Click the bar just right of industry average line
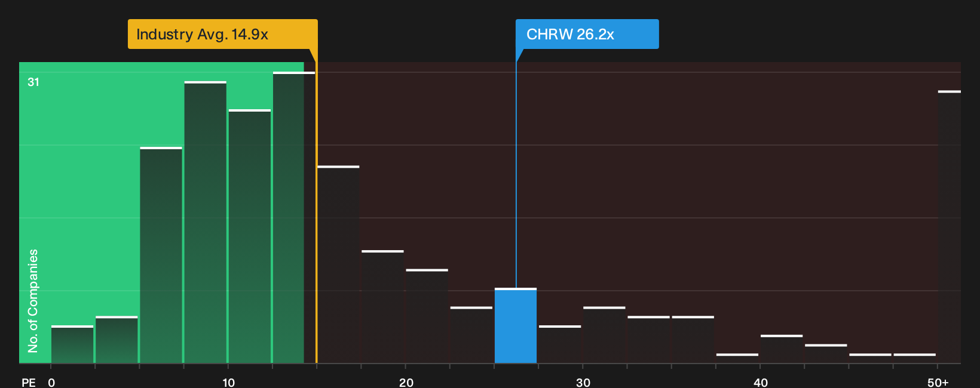The height and width of the screenshot is (388, 980). pos(338,264)
